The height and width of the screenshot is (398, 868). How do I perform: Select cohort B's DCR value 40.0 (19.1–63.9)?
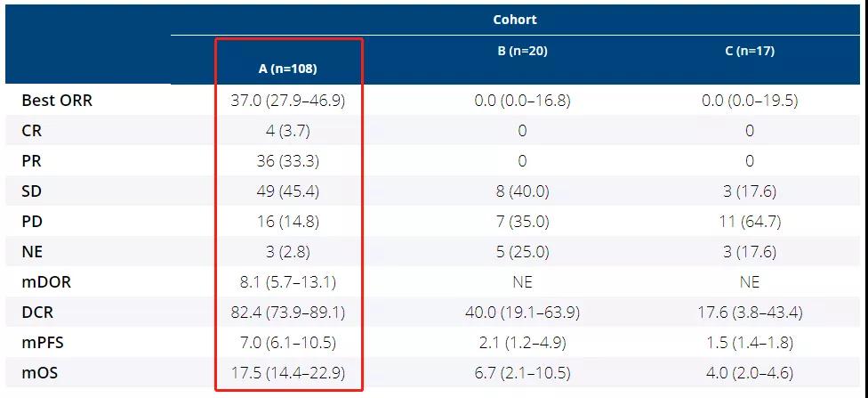pos(522,313)
